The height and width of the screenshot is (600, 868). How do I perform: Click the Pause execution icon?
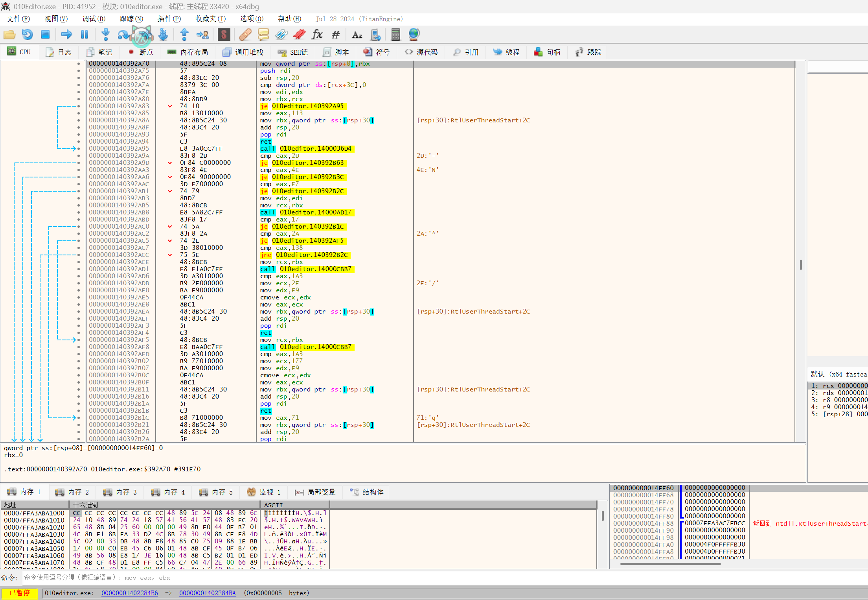(x=85, y=35)
